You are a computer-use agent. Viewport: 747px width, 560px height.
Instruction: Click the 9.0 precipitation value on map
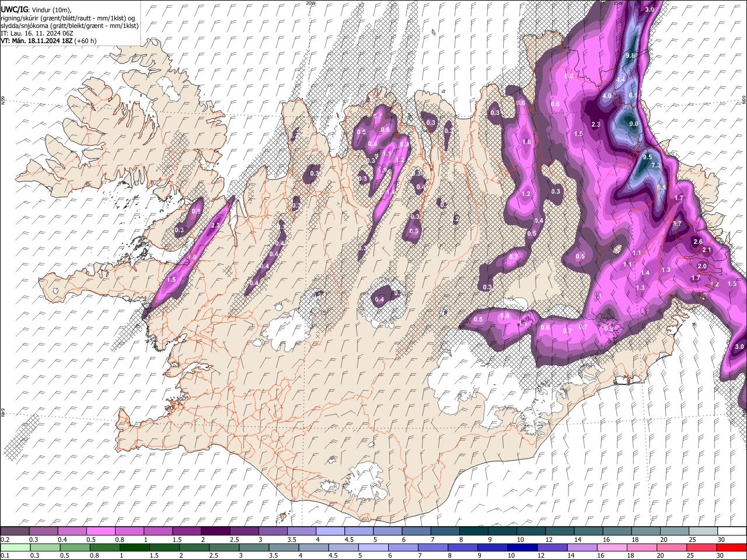click(x=634, y=124)
